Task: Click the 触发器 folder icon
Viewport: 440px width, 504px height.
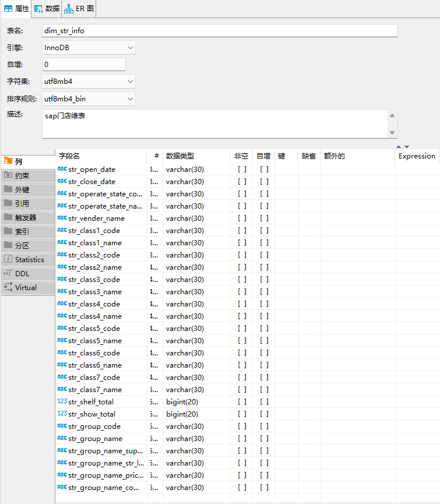Action: tap(8, 217)
